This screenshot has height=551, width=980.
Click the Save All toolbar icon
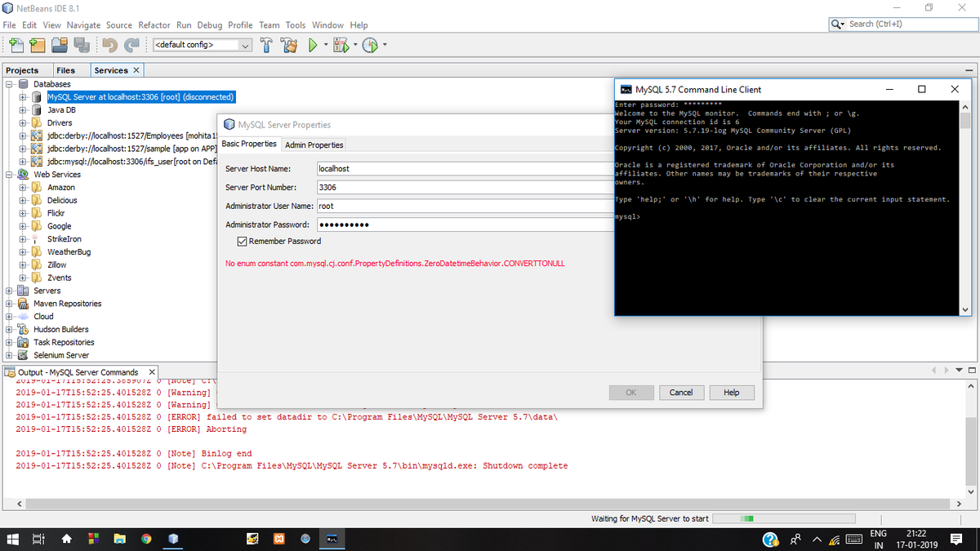pos(80,44)
